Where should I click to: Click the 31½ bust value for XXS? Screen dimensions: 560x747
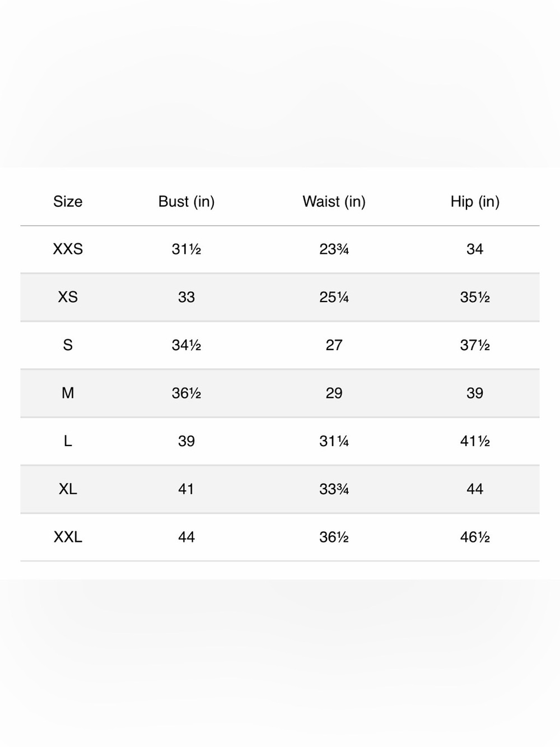pos(186,249)
